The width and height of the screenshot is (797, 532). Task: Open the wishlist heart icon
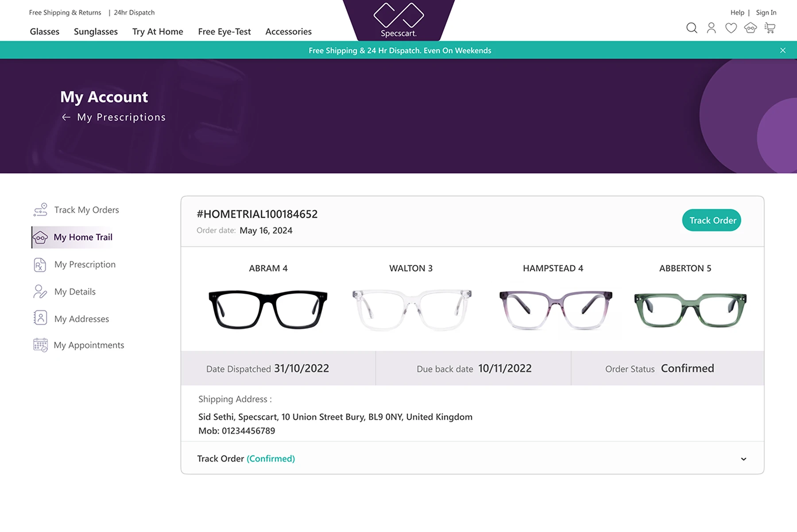[731, 28]
